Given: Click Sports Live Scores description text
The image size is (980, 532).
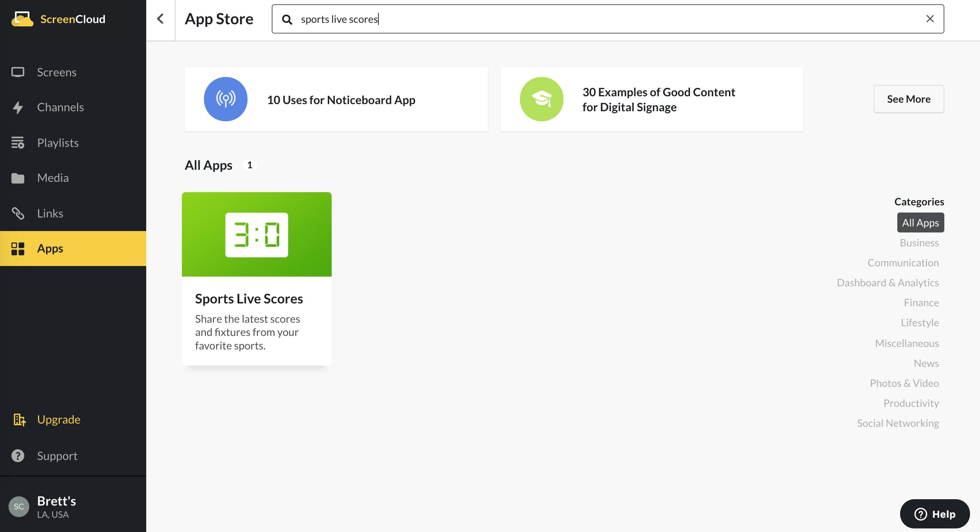Looking at the screenshot, I should pos(247,332).
